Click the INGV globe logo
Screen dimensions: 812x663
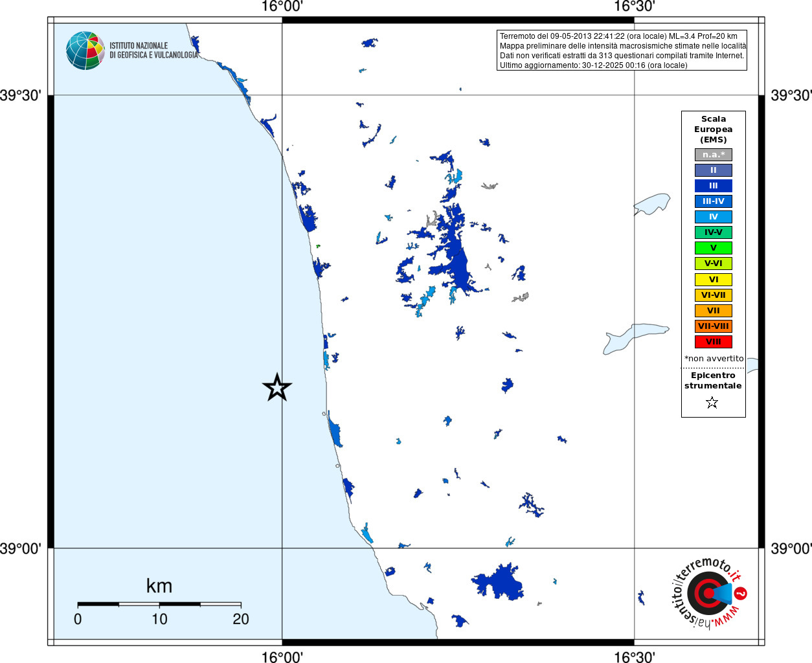[x=85, y=51]
